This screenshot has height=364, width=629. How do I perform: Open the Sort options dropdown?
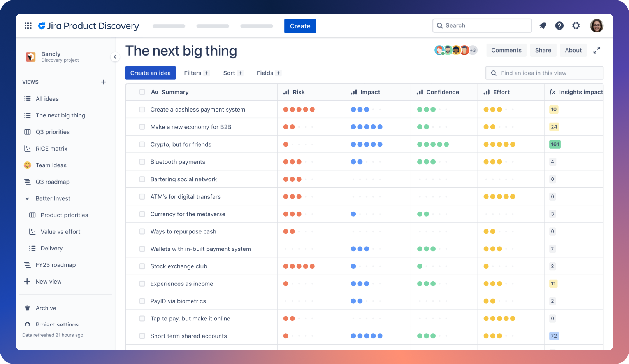coord(233,73)
